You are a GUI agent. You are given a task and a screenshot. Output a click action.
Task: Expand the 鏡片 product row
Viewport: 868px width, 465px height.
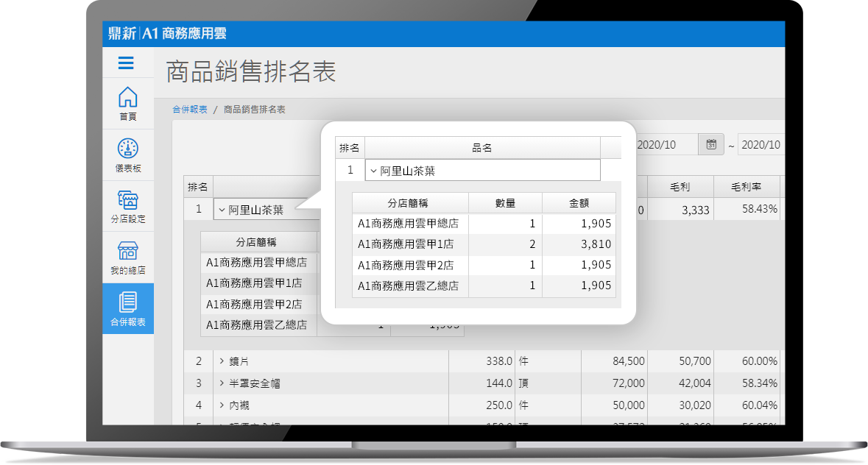[221, 361]
